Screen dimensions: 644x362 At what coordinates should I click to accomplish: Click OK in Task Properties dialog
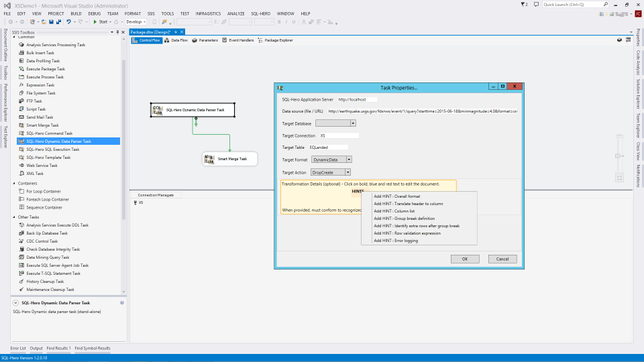tap(465, 259)
